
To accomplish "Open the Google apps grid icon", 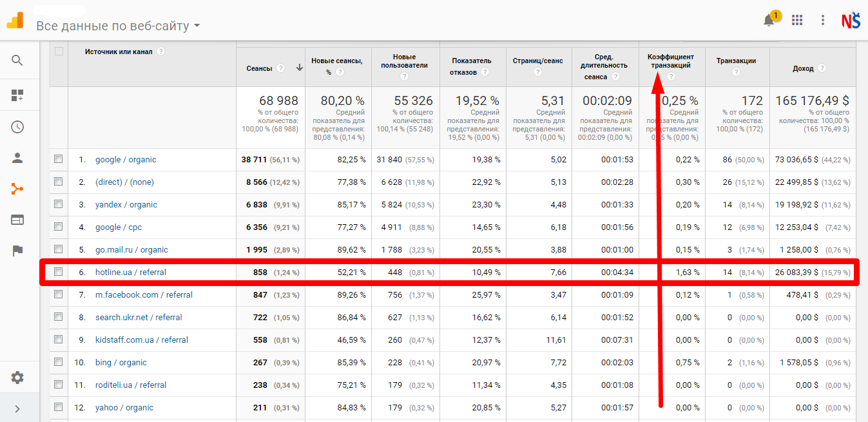I will pyautogui.click(x=797, y=20).
